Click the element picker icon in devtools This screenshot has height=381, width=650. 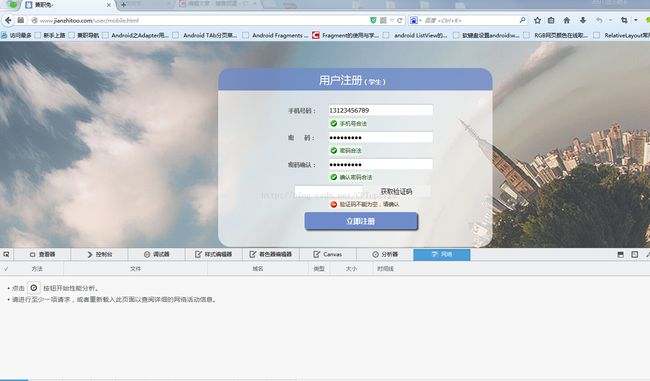[6, 254]
